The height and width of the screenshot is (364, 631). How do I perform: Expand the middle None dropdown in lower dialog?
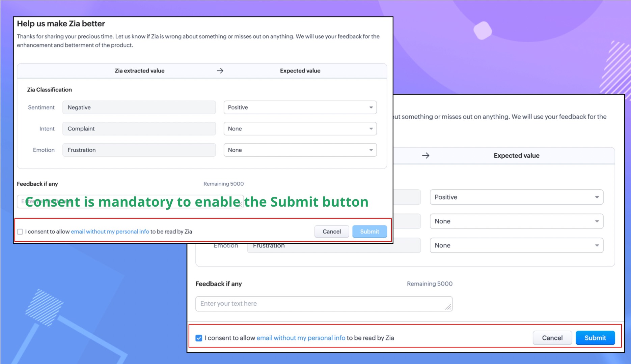(516, 221)
